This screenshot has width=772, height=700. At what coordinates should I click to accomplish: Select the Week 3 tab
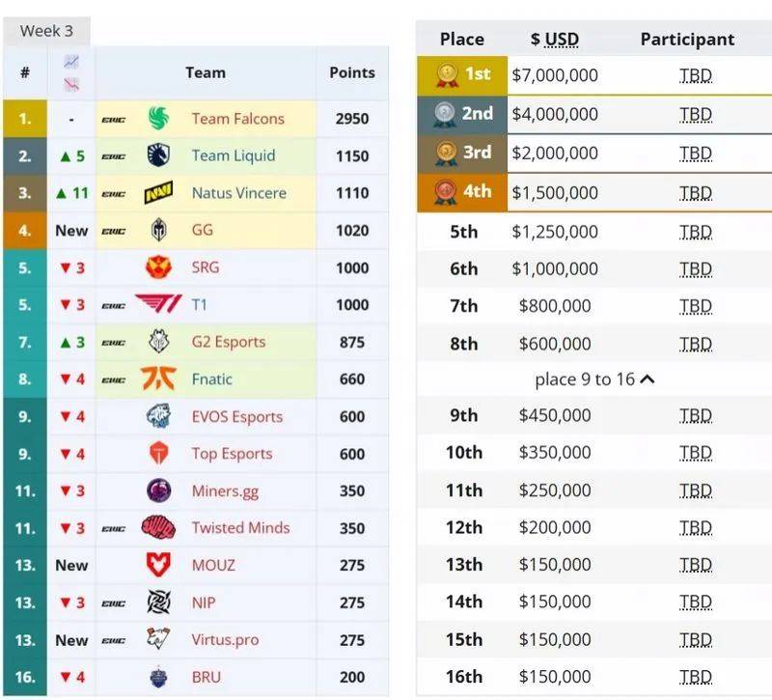coord(46,31)
